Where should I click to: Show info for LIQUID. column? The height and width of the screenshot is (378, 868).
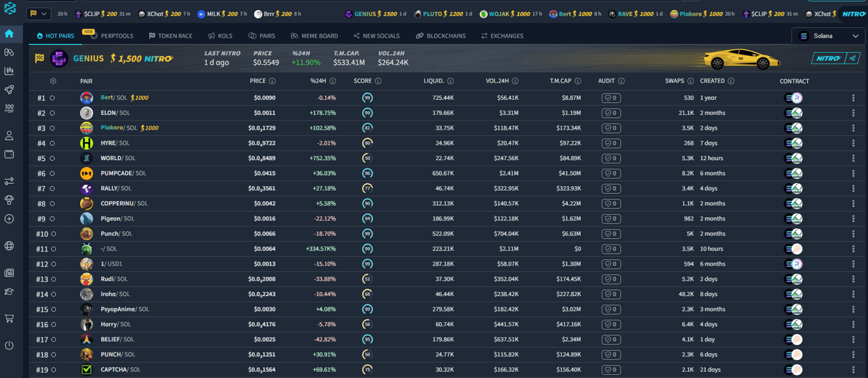(451, 81)
